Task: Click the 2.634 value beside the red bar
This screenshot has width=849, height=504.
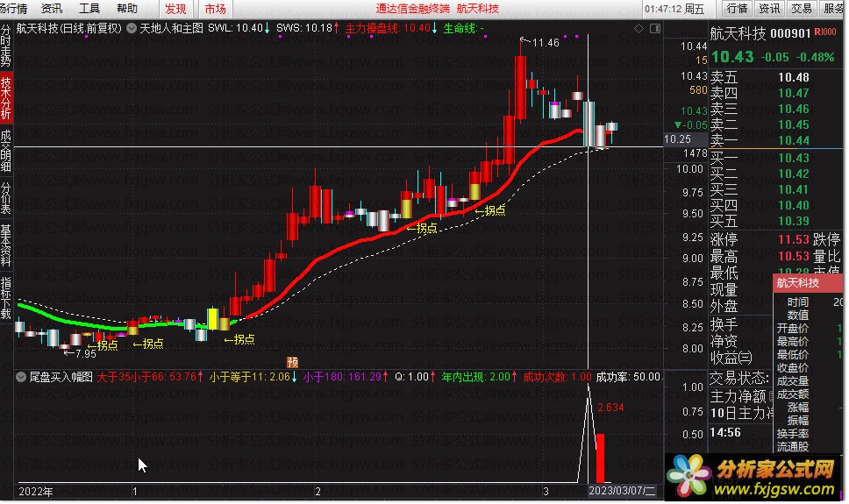Action: pos(610,408)
